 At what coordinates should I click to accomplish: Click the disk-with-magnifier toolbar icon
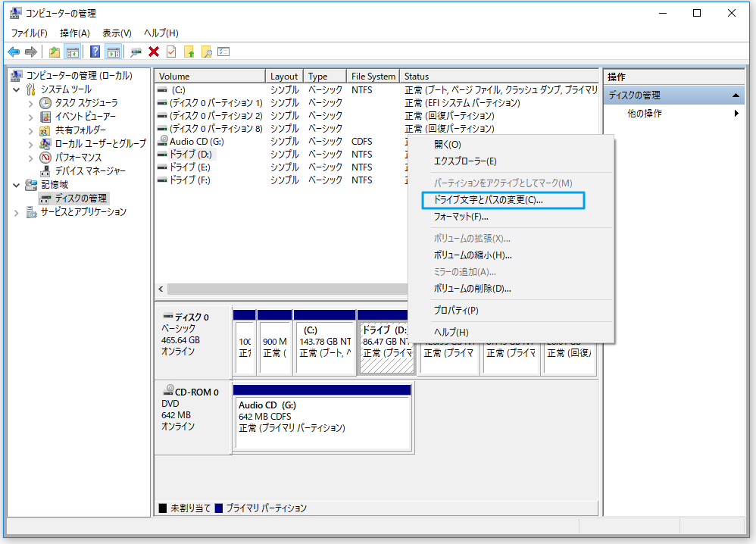(x=136, y=52)
